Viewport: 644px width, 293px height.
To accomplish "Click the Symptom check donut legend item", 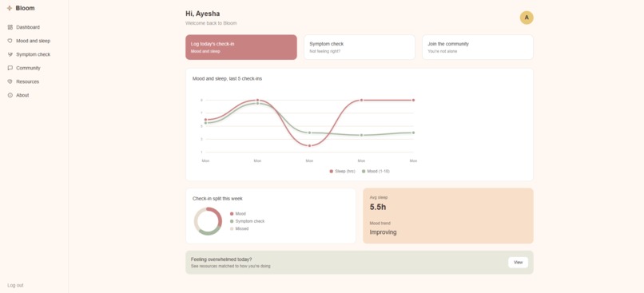I will (247, 221).
